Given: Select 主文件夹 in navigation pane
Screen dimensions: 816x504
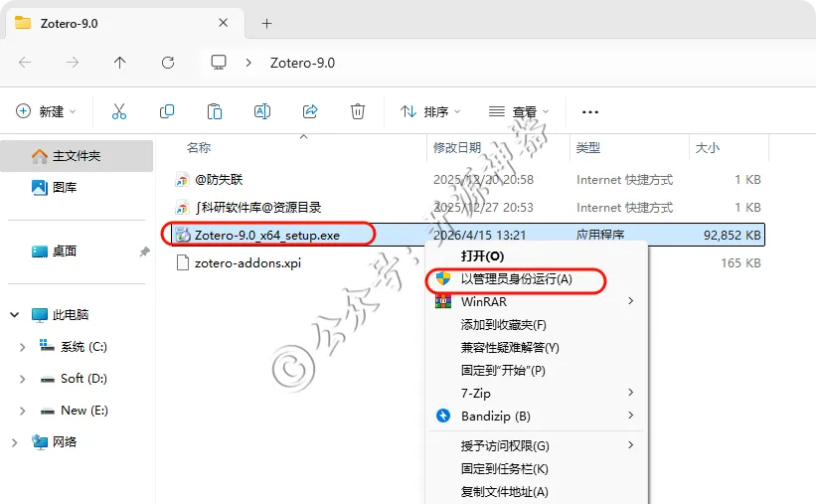Looking at the screenshot, I should pyautogui.click(x=77, y=156).
